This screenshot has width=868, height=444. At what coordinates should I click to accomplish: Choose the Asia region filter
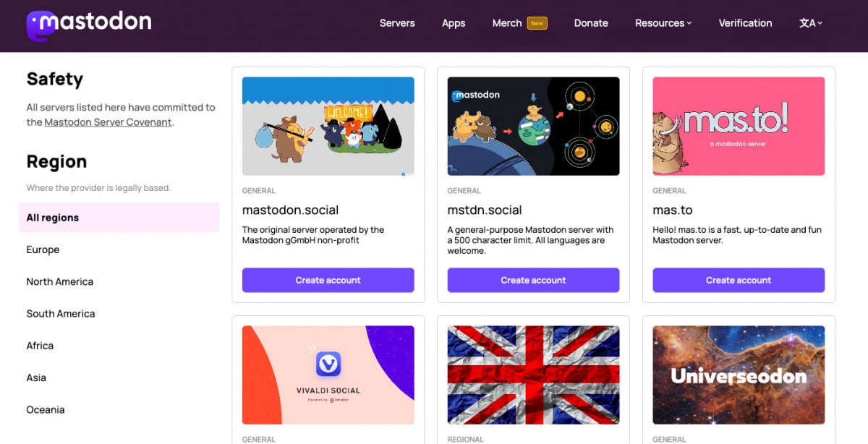click(36, 377)
